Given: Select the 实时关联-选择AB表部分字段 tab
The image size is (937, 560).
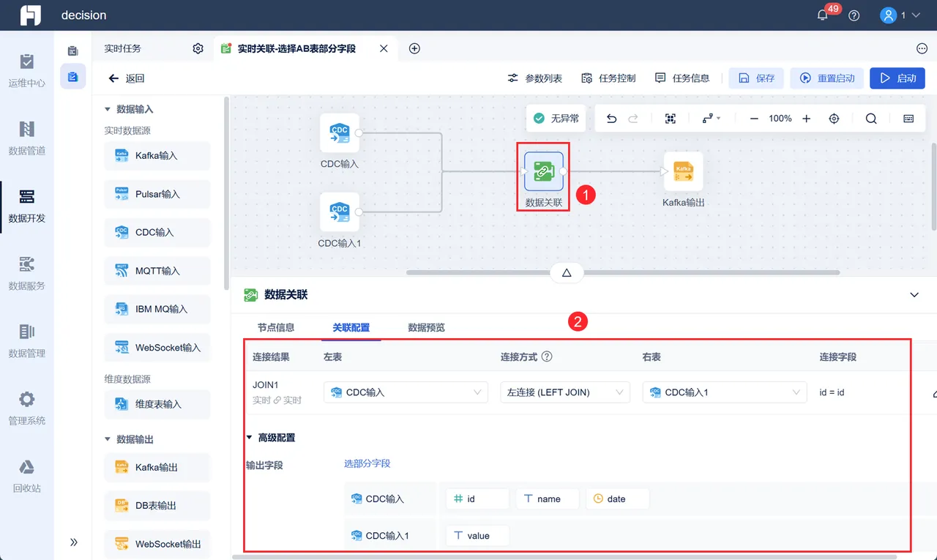Looking at the screenshot, I should [x=296, y=48].
